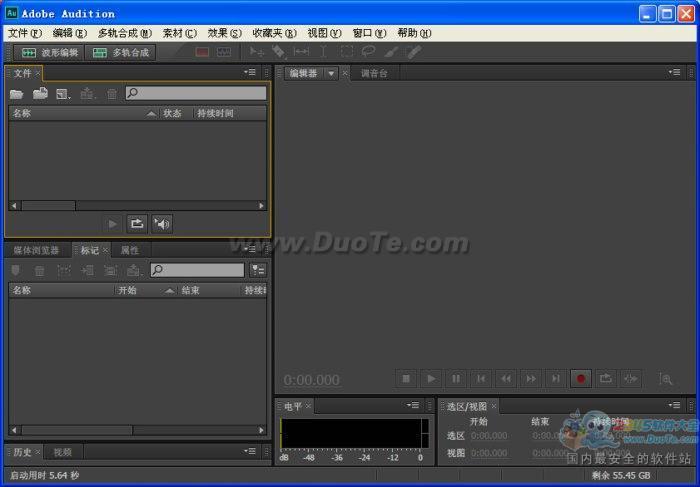Toggle auto-play speaker button in Files panel
The height and width of the screenshot is (487, 700).
162,224
